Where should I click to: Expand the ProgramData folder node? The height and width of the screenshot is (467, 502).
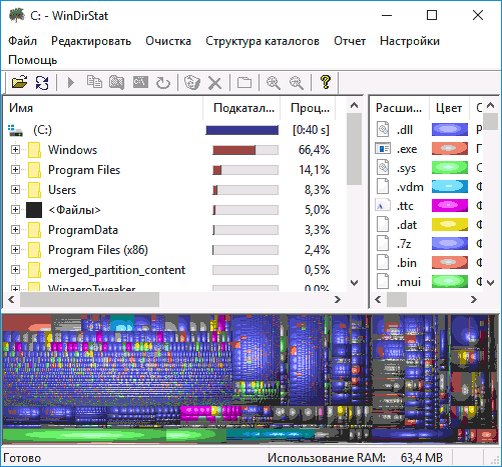coord(15,229)
